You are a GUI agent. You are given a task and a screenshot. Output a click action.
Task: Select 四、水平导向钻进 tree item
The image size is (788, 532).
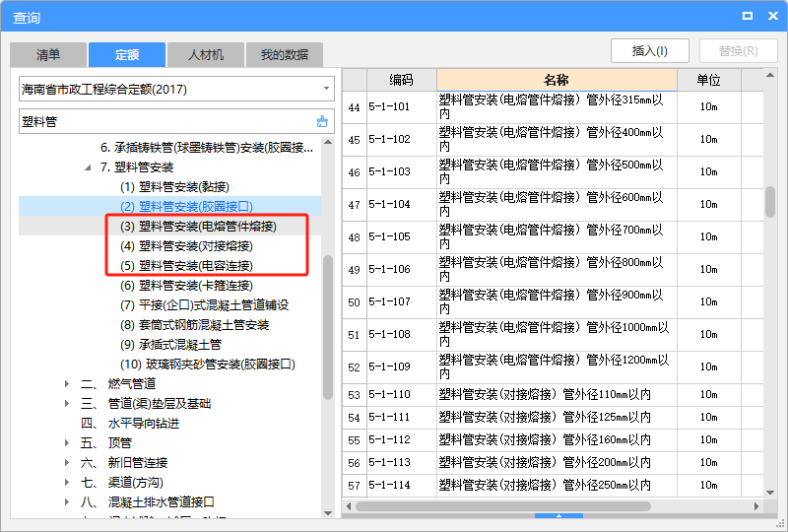tap(130, 424)
